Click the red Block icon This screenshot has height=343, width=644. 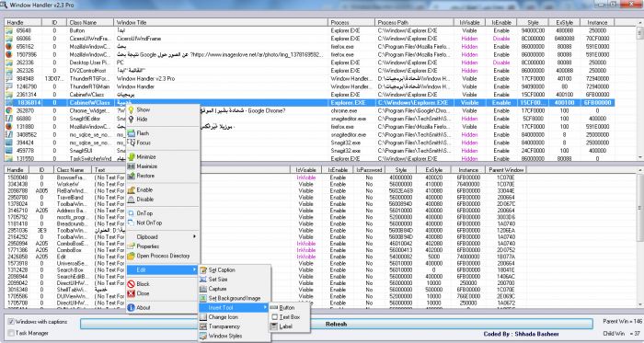point(131,284)
